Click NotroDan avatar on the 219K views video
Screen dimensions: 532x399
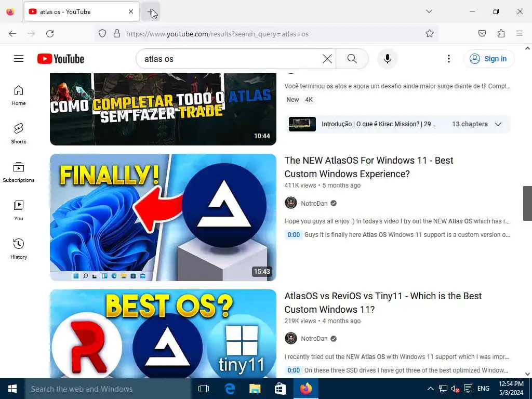(x=291, y=338)
